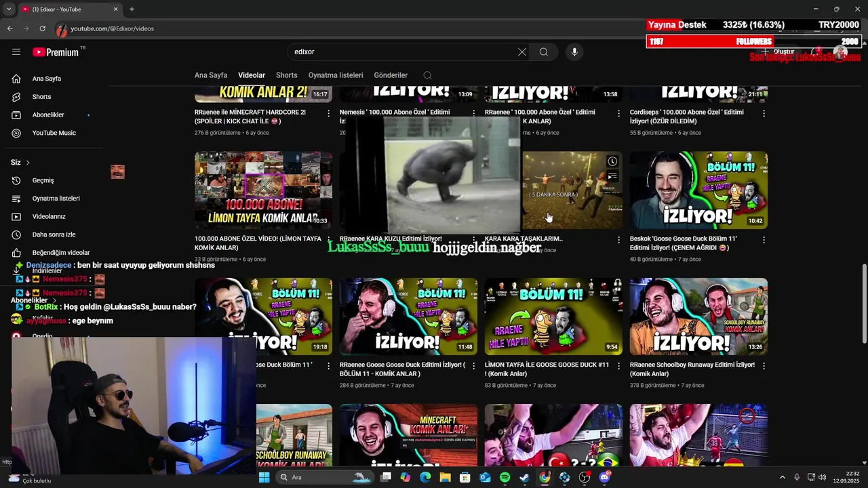Image resolution: width=868 pixels, height=488 pixels.
Task: Open LİMON TAYFA İLE GOOSE GOOSE DUCK #11 title
Action: (547, 369)
